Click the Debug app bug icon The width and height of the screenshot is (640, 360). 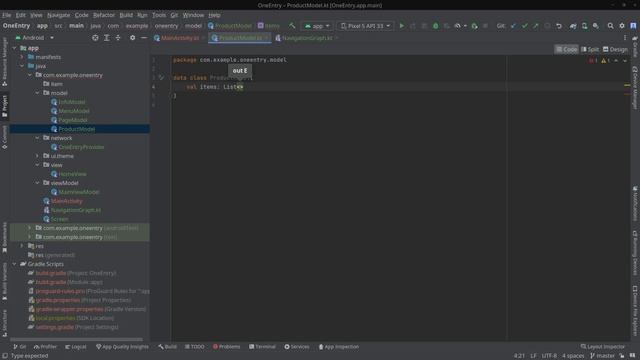pos(436,26)
